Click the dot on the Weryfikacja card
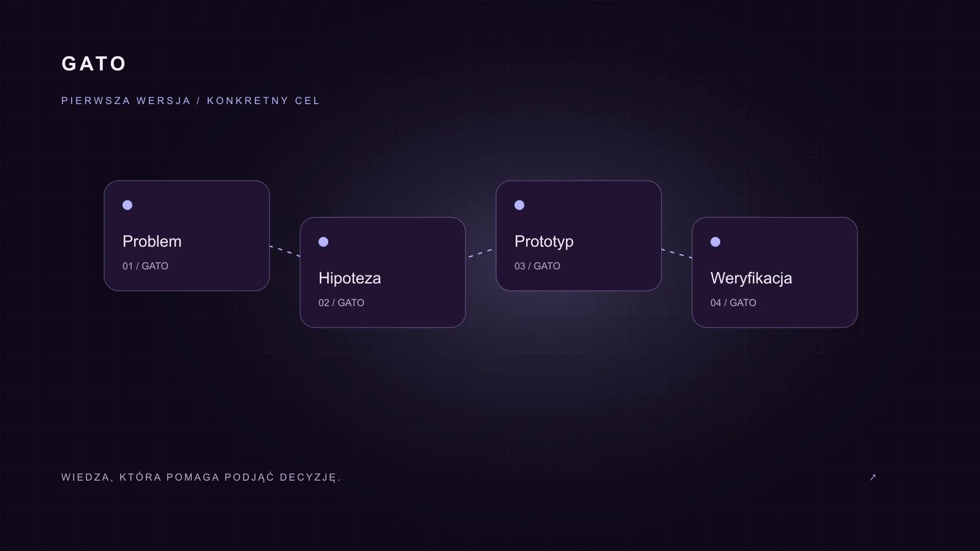 click(x=715, y=242)
